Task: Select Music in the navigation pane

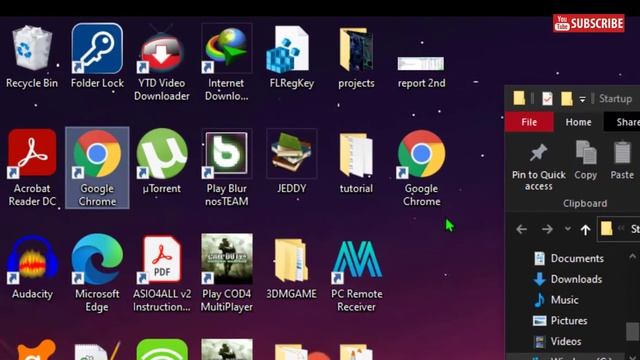Action: pyautogui.click(x=556, y=300)
